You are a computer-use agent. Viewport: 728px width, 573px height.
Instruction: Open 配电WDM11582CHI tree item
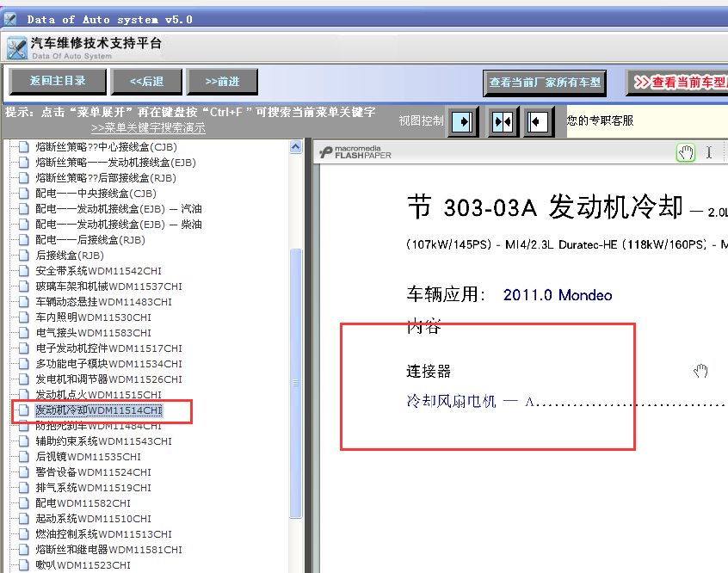[x=83, y=503]
